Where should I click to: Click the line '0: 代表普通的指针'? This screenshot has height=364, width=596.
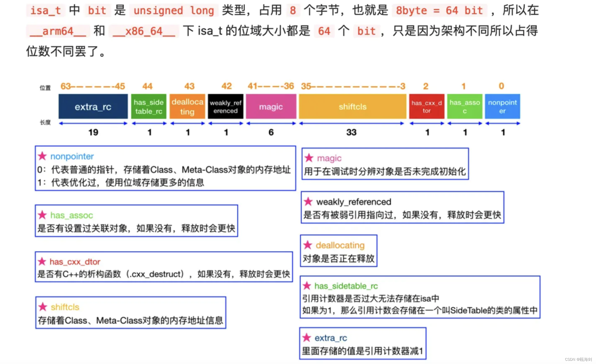[x=164, y=170]
